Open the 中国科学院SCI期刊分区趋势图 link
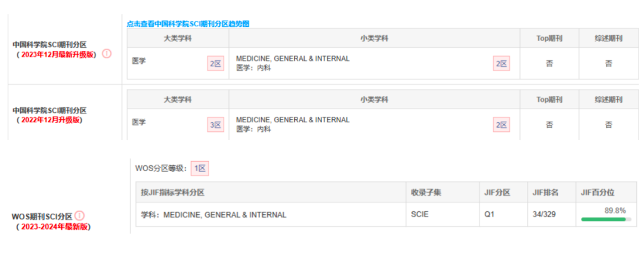 188,24
